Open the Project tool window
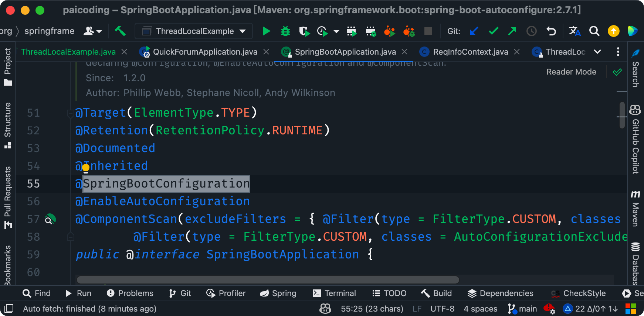644x316 pixels. [x=8, y=66]
